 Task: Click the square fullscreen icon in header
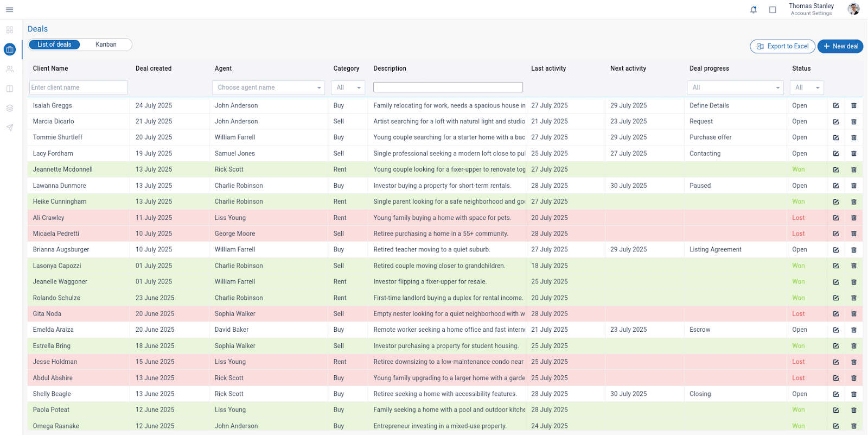click(x=773, y=10)
